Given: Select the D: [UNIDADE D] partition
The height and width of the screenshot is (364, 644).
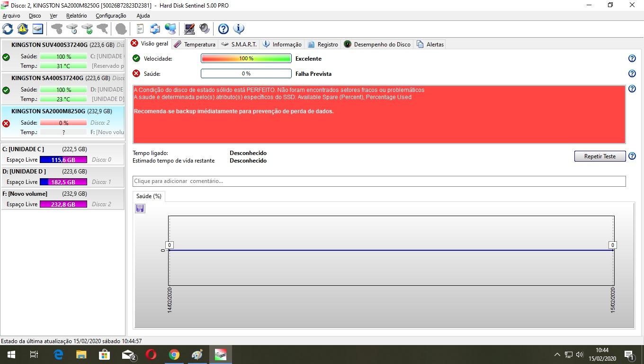Looking at the screenshot, I should tap(63, 176).
